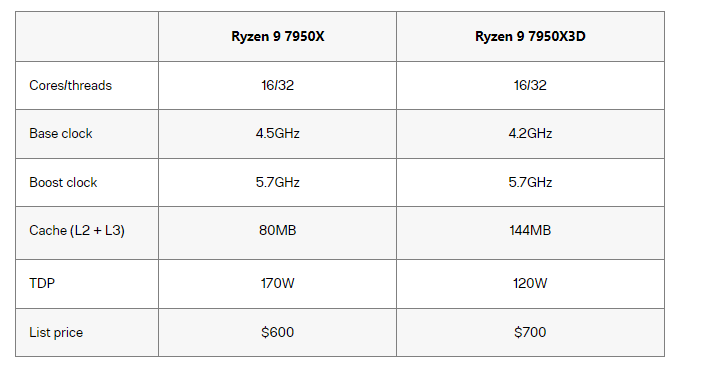Click the Ryzen 9 7950X3D column header
This screenshot has height=384, width=717.
[x=530, y=37]
